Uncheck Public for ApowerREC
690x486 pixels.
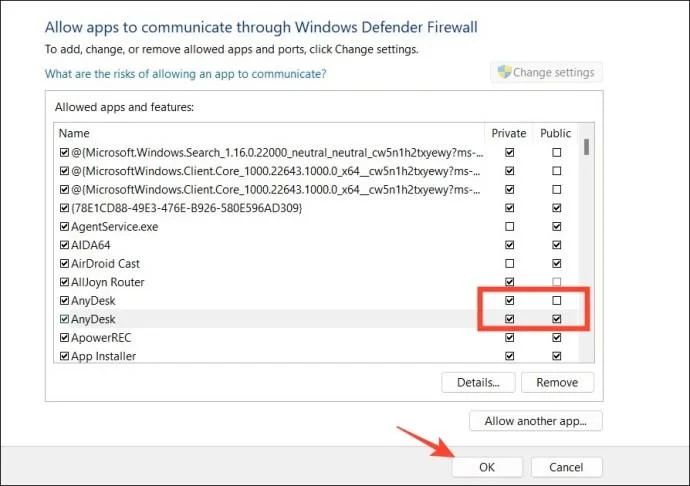557,338
